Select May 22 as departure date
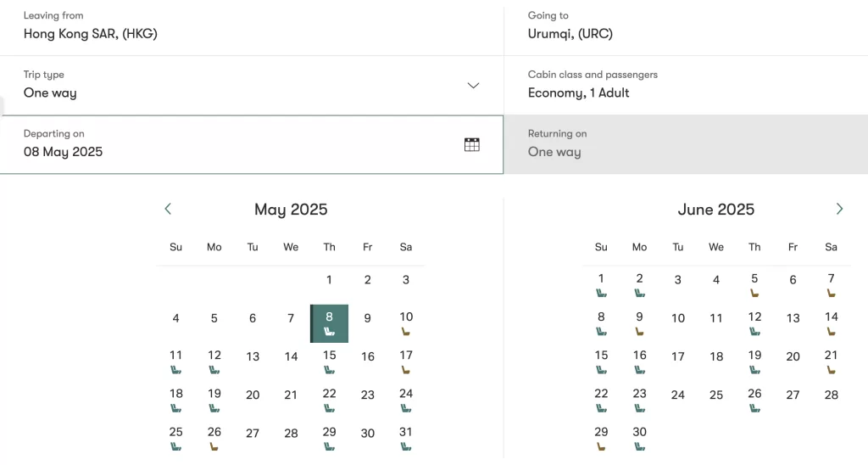Viewport: 868px width, 465px height. click(330, 401)
